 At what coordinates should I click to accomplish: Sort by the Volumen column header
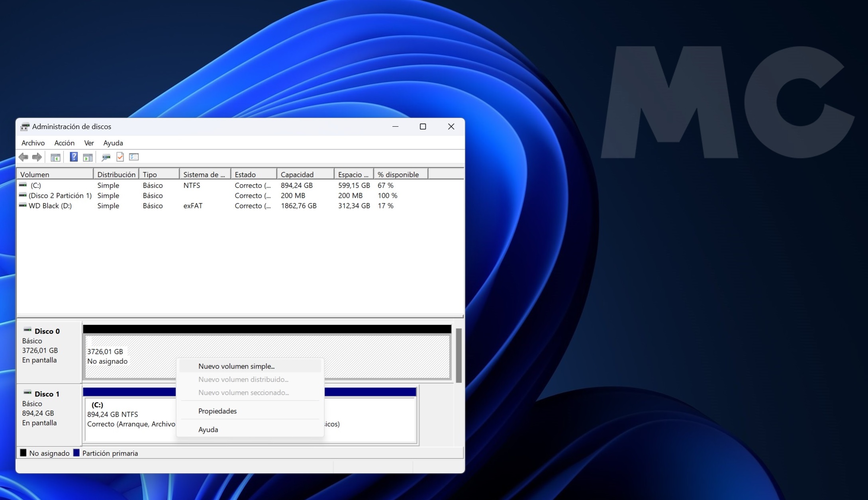click(x=35, y=175)
